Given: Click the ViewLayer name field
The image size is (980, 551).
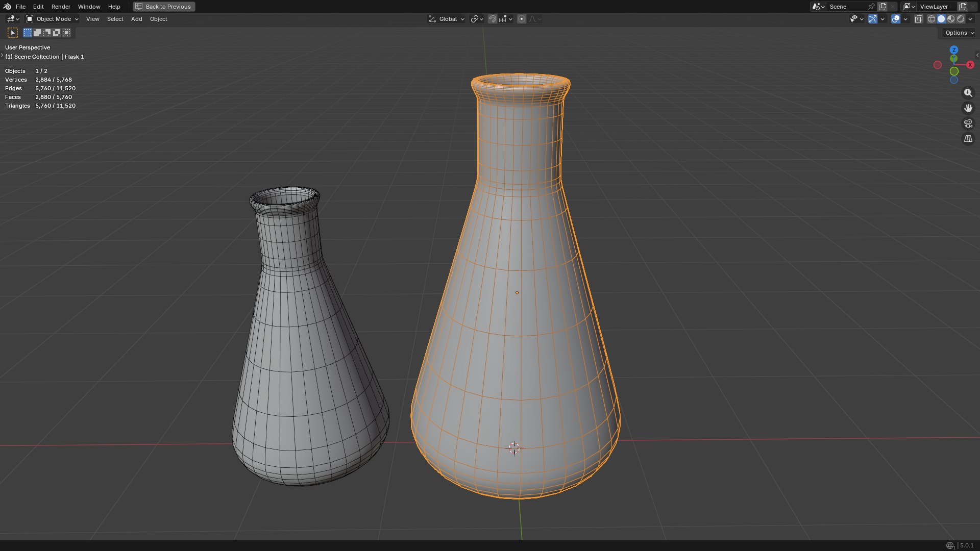Looking at the screenshot, I should (937, 7).
